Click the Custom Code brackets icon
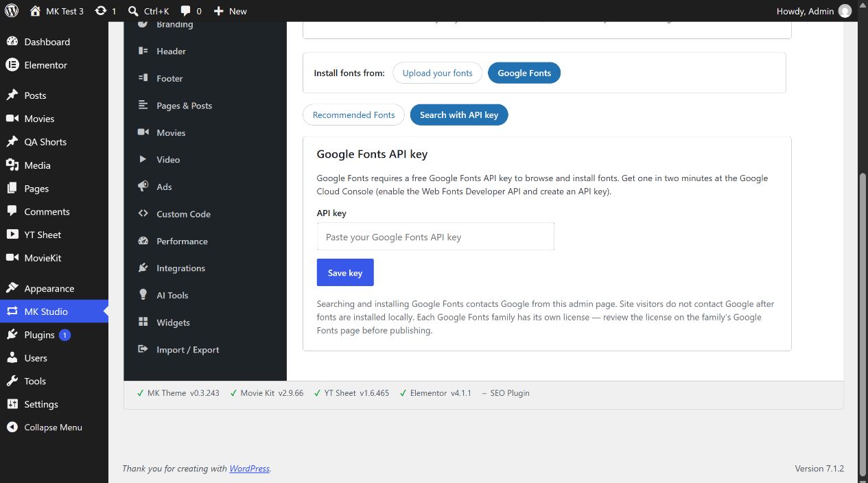868x483 pixels. [x=143, y=213]
